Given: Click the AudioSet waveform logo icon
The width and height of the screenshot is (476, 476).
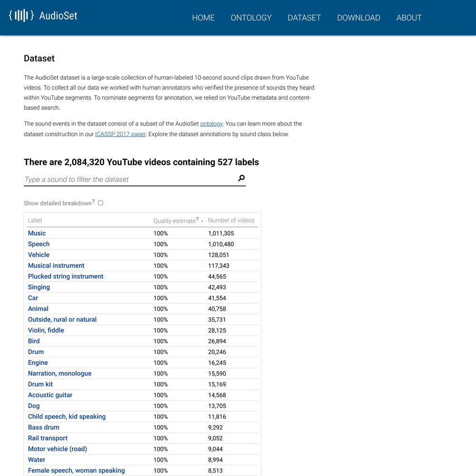Looking at the screenshot, I should tap(21, 15).
